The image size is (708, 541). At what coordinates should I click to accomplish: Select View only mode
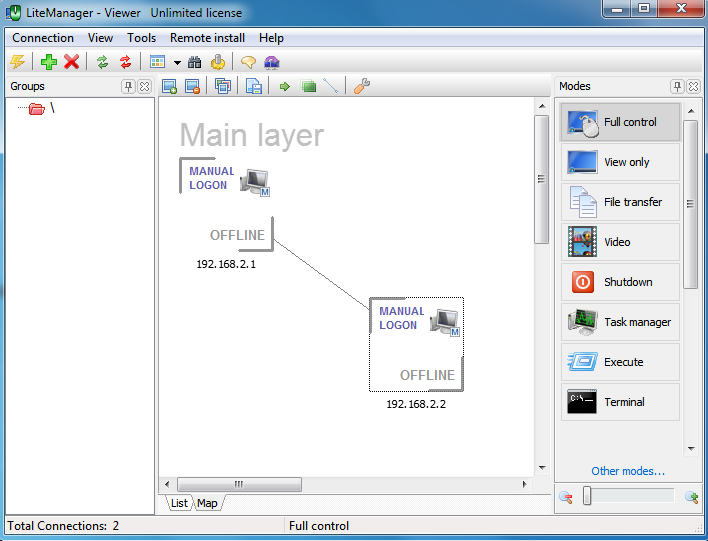[x=620, y=162]
